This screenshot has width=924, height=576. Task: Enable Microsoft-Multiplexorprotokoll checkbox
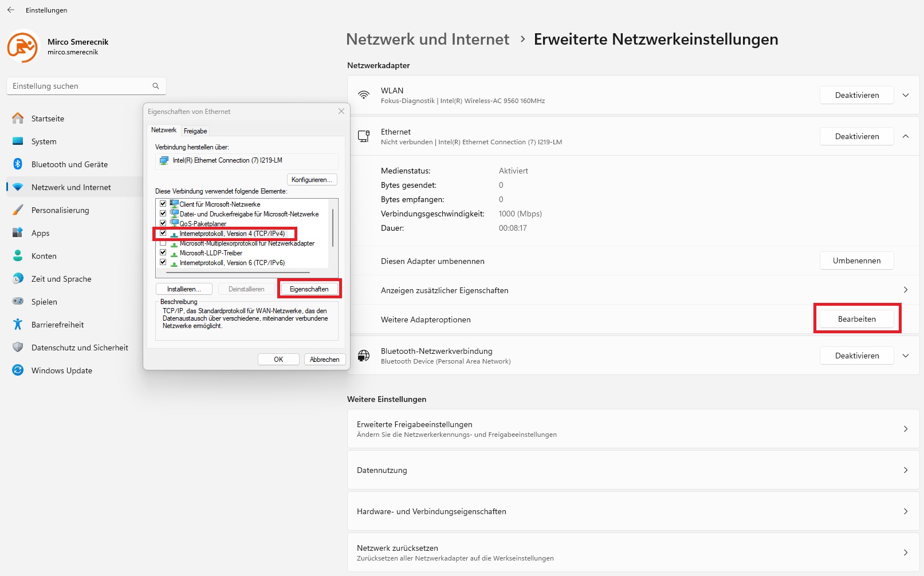click(x=163, y=243)
